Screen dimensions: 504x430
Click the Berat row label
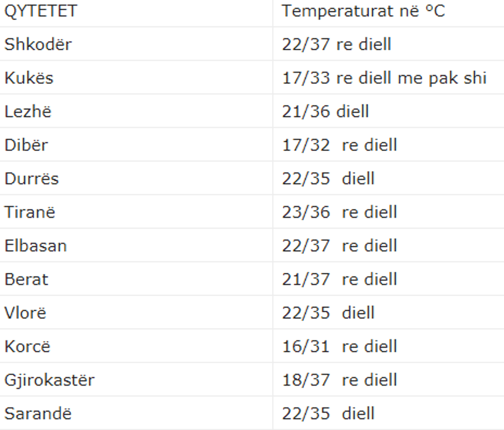(26, 279)
